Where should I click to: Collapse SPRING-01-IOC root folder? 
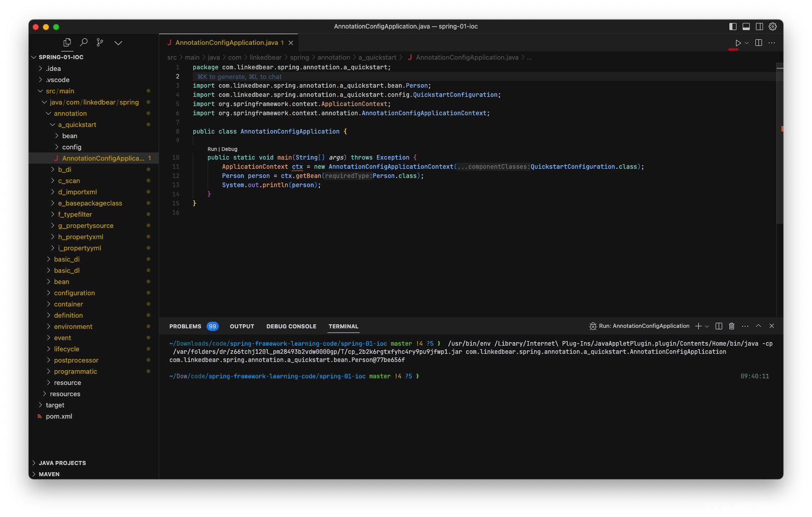(93, 57)
